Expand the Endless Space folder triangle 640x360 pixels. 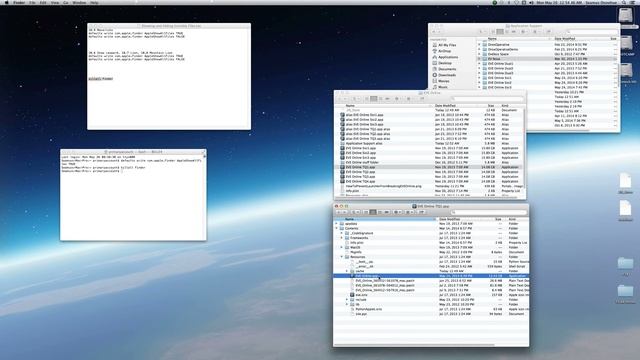click(x=480, y=54)
